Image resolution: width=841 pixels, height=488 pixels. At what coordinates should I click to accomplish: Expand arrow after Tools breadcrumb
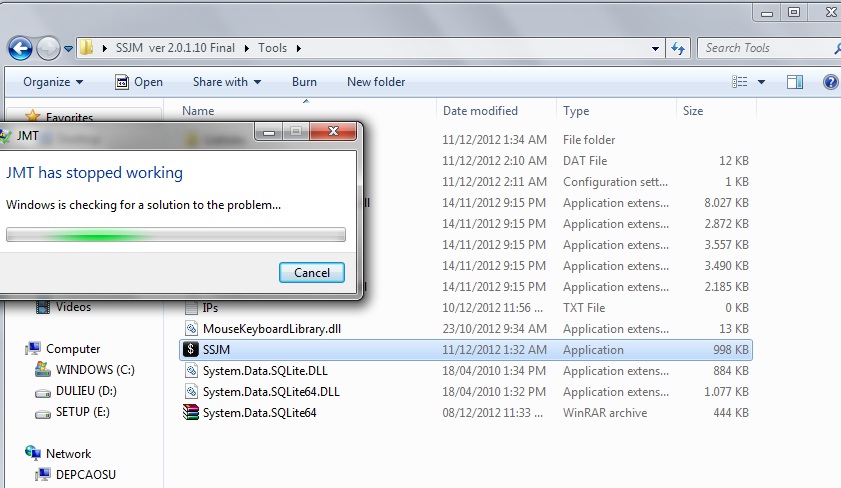click(299, 48)
